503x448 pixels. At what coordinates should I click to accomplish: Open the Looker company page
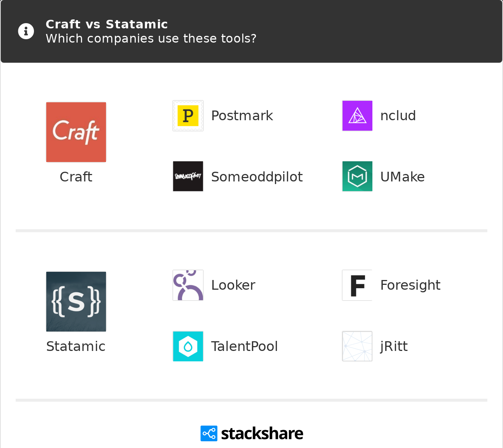(233, 285)
